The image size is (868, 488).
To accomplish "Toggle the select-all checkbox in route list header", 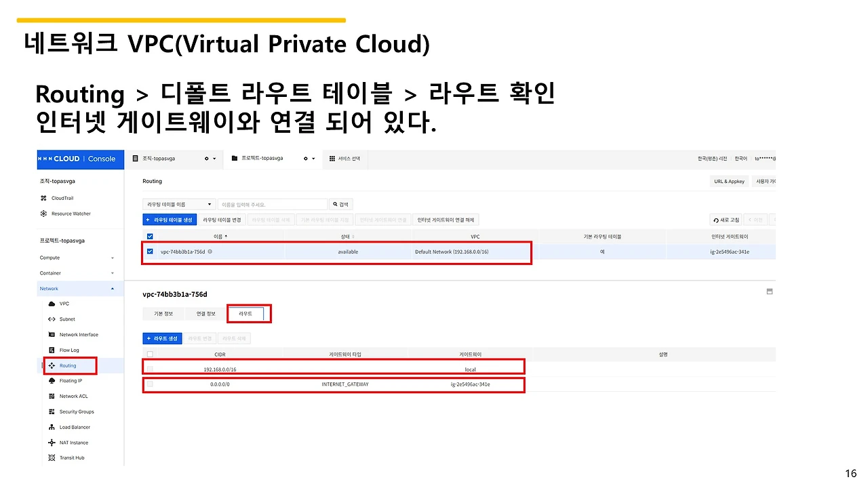I will [150, 354].
